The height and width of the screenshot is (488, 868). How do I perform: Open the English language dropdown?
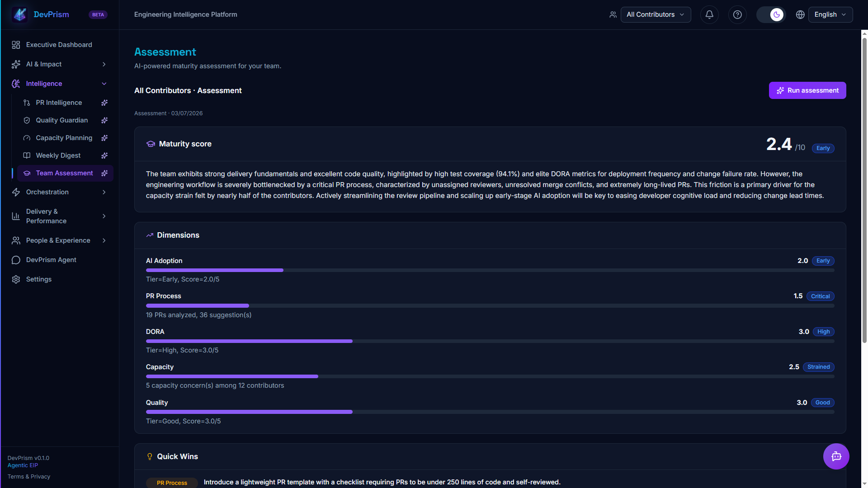click(830, 14)
